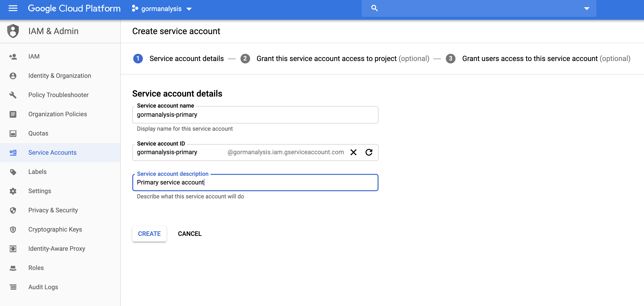Image resolution: width=644 pixels, height=306 pixels.
Task: Regenerate the service account ID
Action: click(x=369, y=152)
